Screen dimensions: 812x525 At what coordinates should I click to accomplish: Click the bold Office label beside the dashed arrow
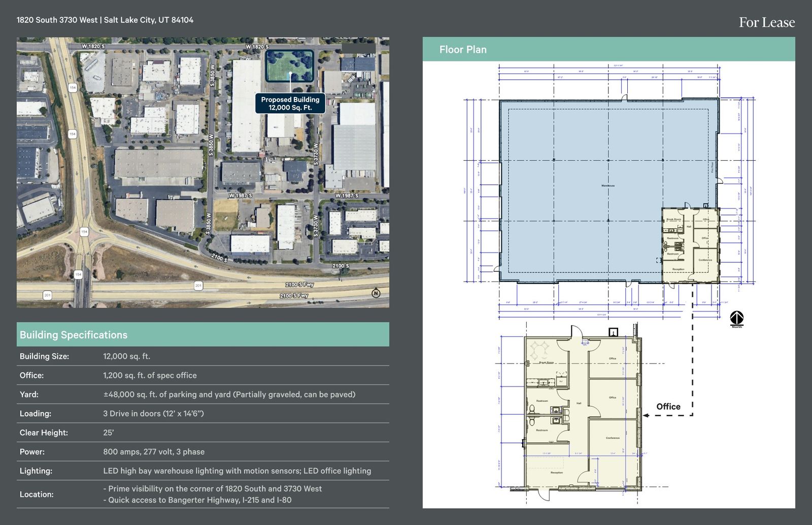pyautogui.click(x=668, y=406)
